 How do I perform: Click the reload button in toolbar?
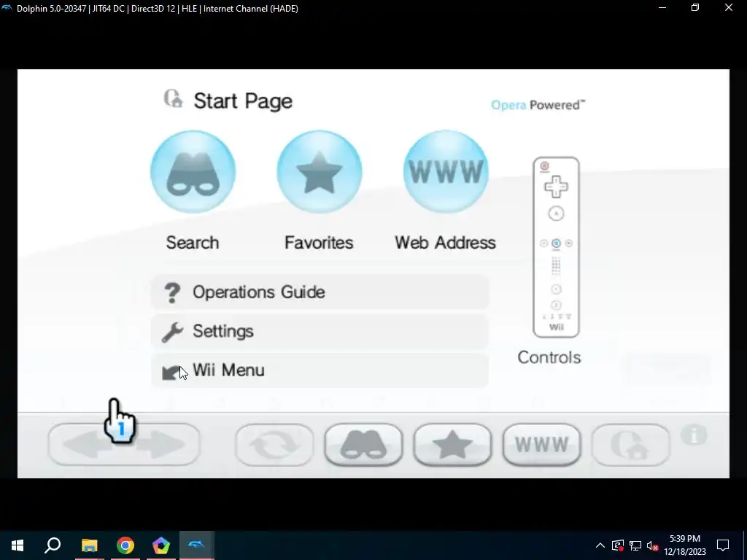tap(274, 445)
